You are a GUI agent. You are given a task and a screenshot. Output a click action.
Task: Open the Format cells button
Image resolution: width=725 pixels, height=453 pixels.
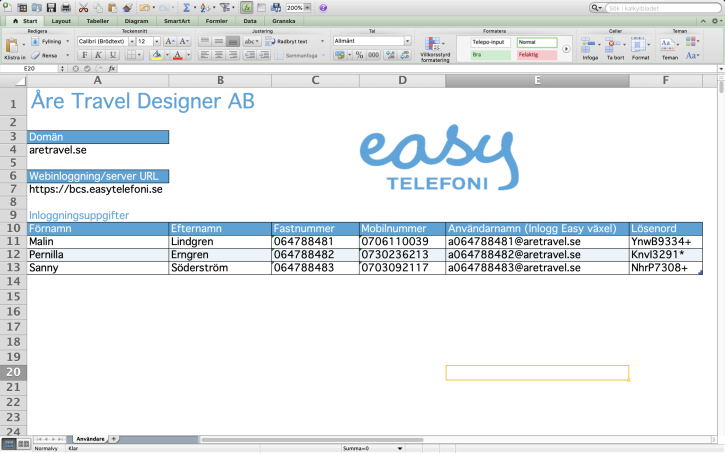pos(640,49)
